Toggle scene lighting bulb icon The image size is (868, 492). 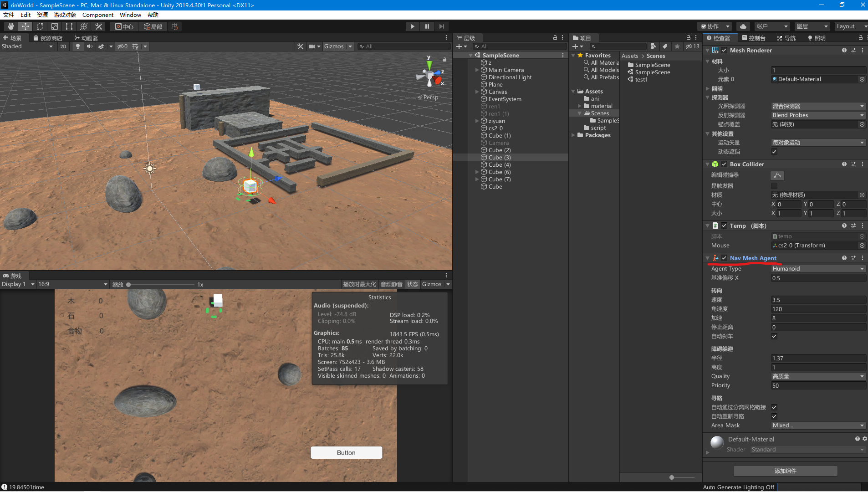coord(78,46)
